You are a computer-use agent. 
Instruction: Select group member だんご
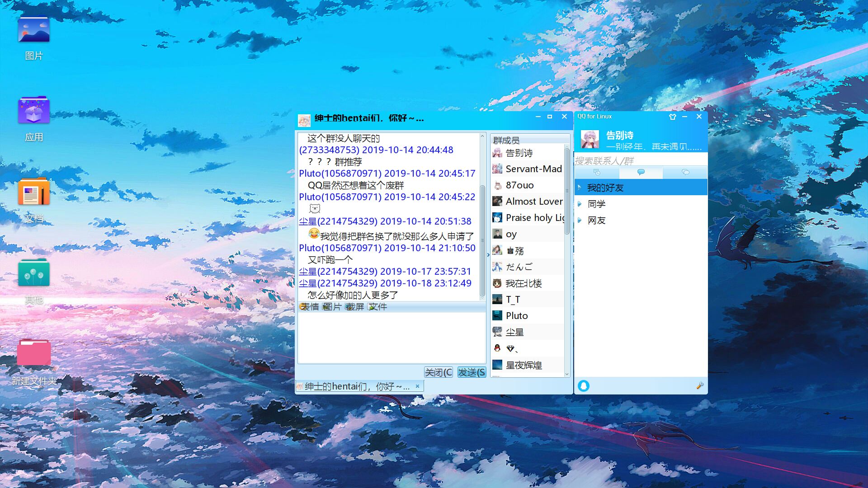pos(528,267)
